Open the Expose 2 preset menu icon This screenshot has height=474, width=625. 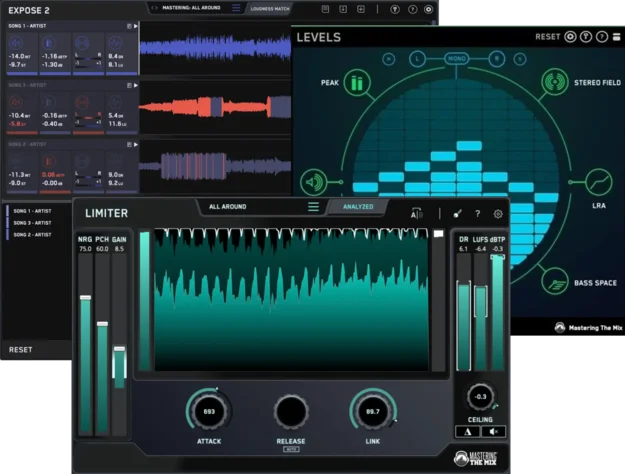pyautogui.click(x=236, y=8)
